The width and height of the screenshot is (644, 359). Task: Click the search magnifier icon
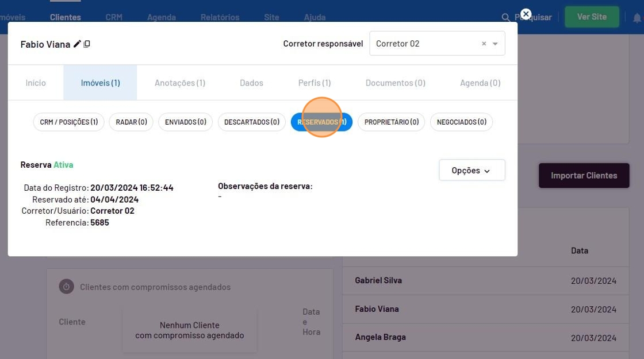pos(506,18)
